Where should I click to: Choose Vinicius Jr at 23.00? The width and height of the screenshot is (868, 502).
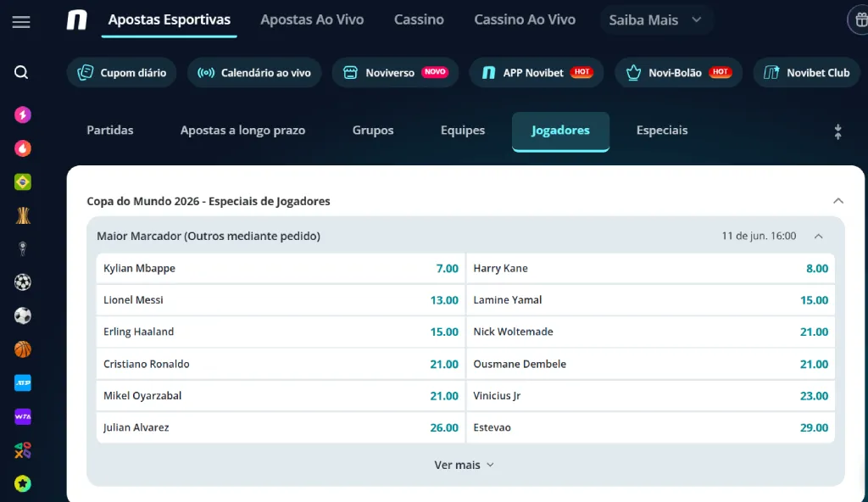[x=650, y=396]
